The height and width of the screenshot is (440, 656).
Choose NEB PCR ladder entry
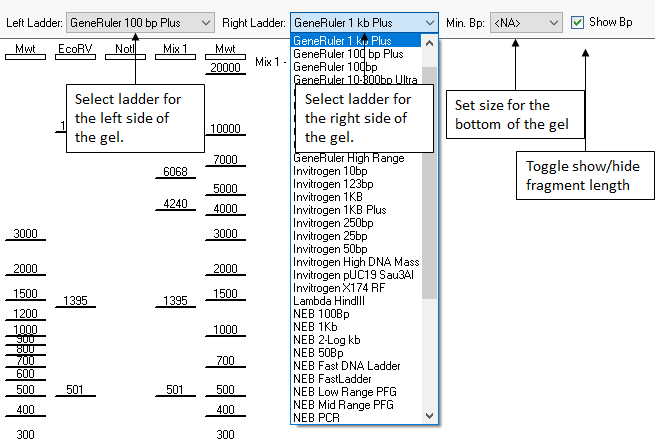coord(316,418)
